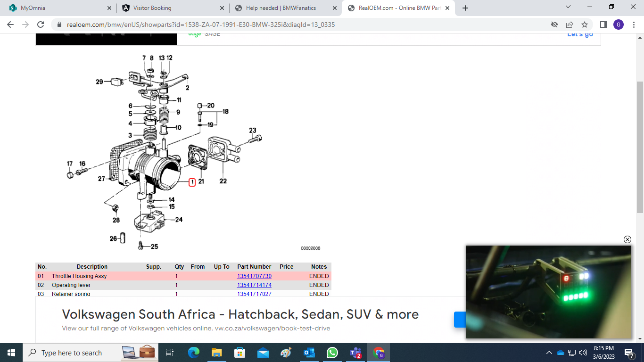Open the notification center with 7 alerts
Screen dimensions: 644x362
coord(630,353)
